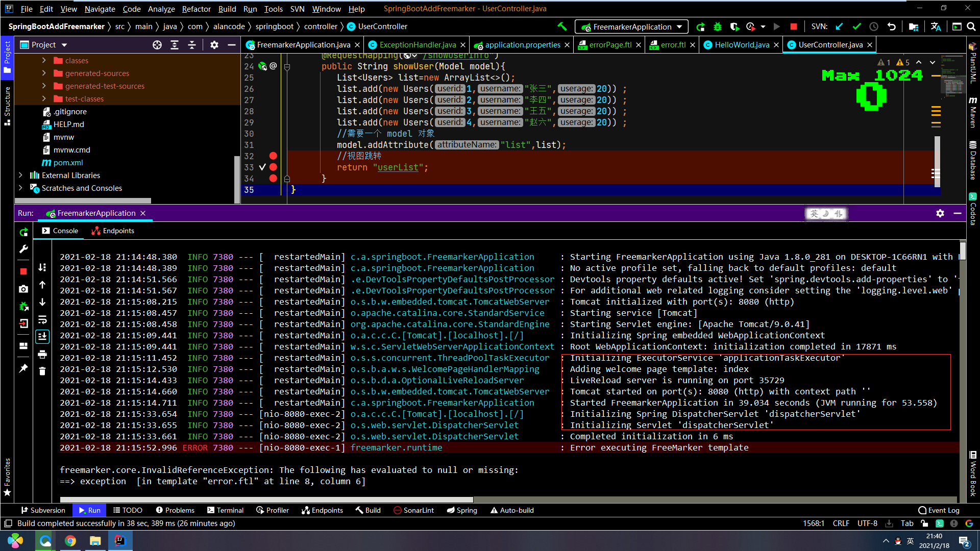This screenshot has height=551, width=980.
Task: Pin the Run tab with the pin icon
Action: click(23, 368)
